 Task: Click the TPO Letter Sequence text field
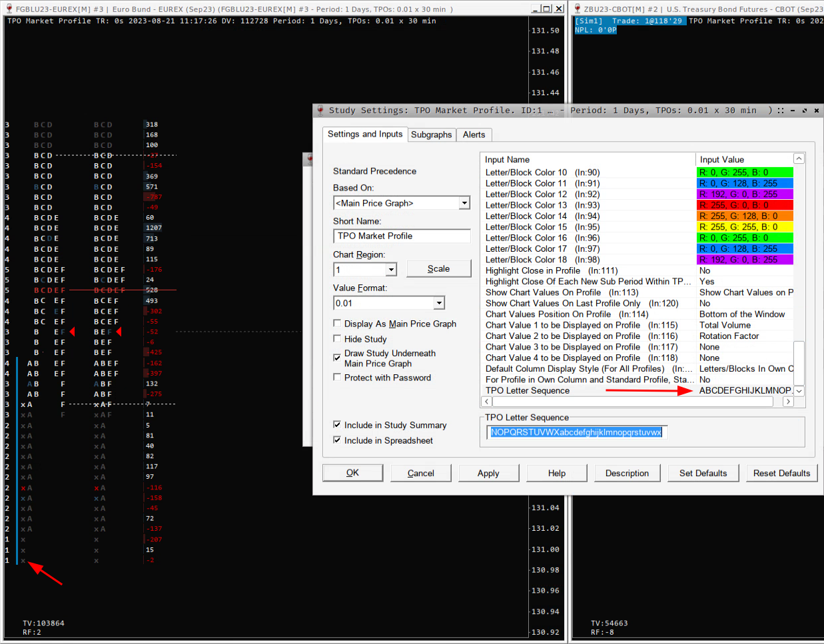pyautogui.click(x=576, y=432)
